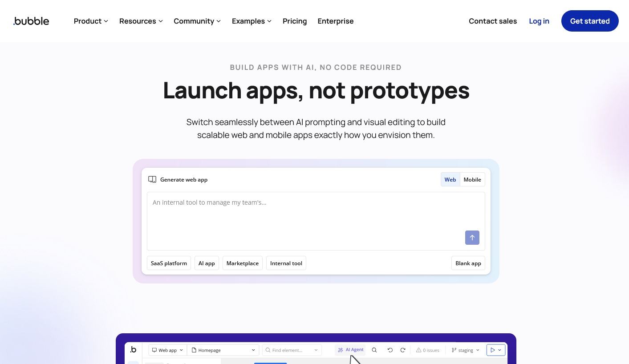
Task: Pick the Internal tool suggestion chip
Action: (286, 263)
